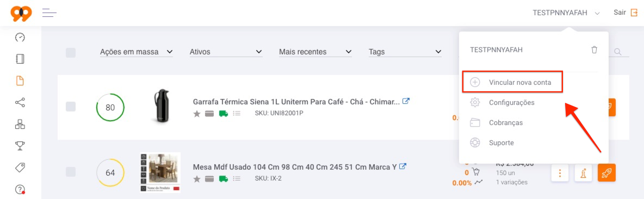Choose Vincular nova conta from account menu
644x199 pixels.
512,82
